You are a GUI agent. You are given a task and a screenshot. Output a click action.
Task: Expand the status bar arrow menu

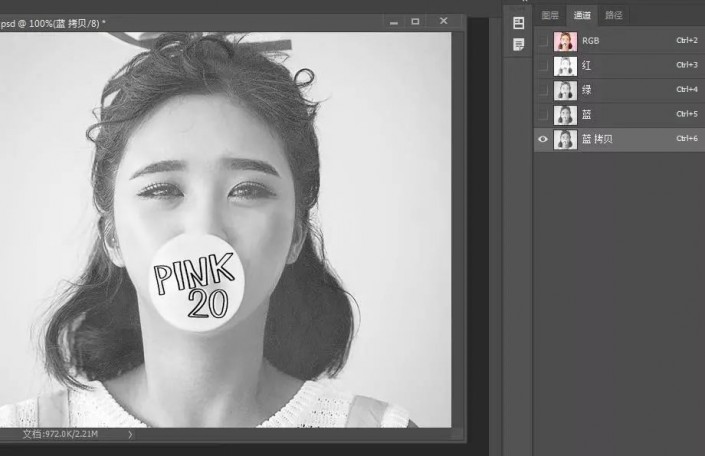point(130,435)
